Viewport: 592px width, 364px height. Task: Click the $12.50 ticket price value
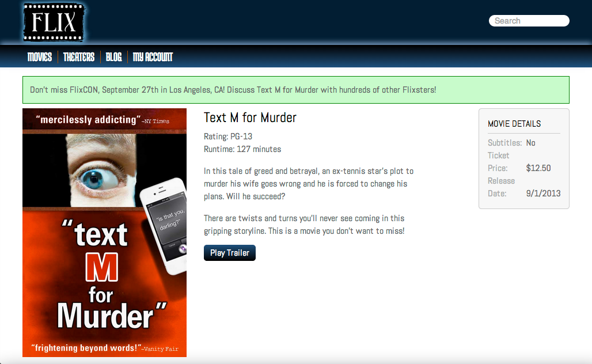point(538,168)
